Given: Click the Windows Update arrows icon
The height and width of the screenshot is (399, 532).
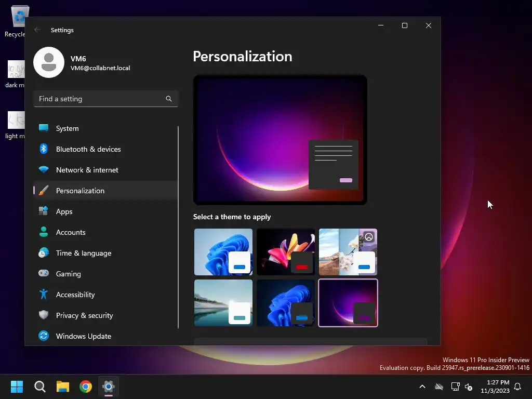Looking at the screenshot, I should [x=44, y=336].
